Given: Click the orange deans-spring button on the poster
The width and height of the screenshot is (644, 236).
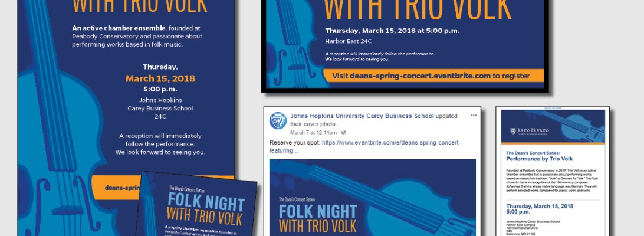Looking at the screenshot, I should click(x=117, y=188).
